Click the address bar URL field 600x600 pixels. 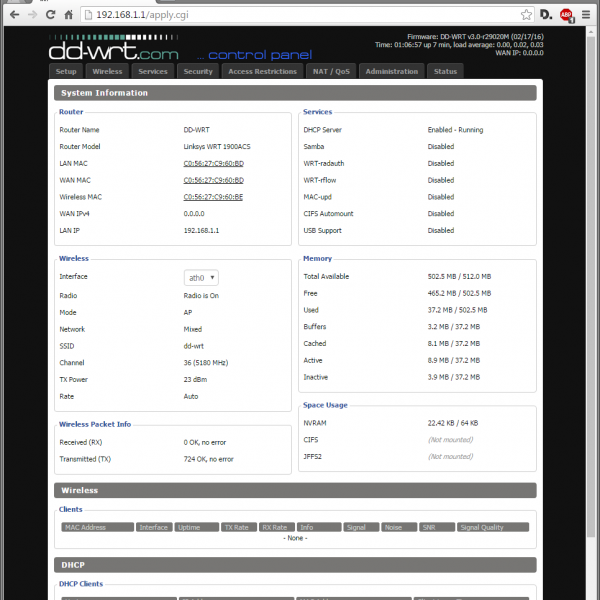(x=300, y=15)
